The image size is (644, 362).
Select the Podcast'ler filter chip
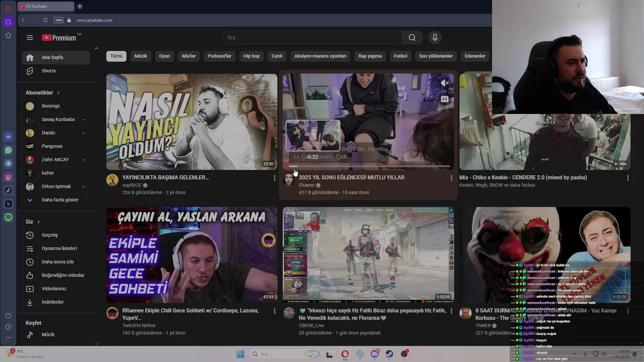219,56
